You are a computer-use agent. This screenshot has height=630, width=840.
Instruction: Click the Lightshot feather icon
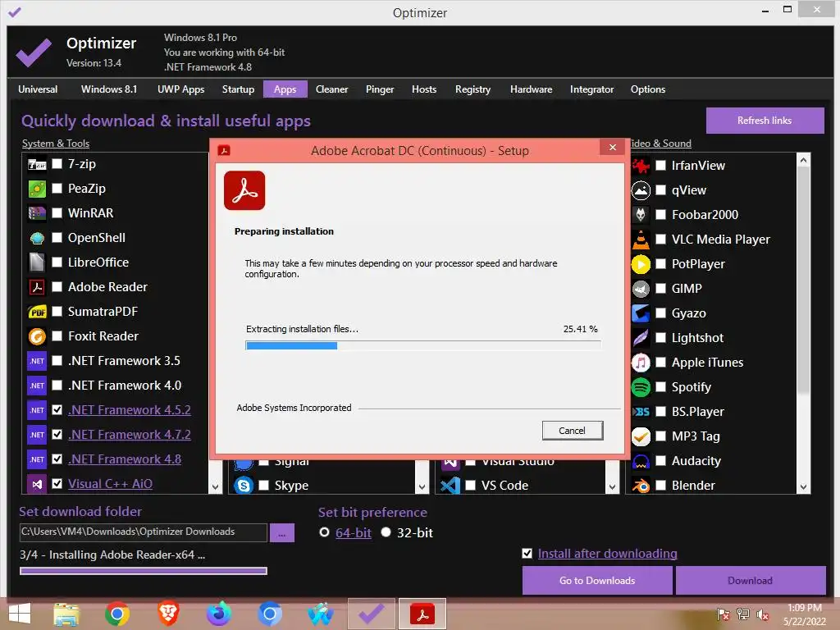coord(641,338)
